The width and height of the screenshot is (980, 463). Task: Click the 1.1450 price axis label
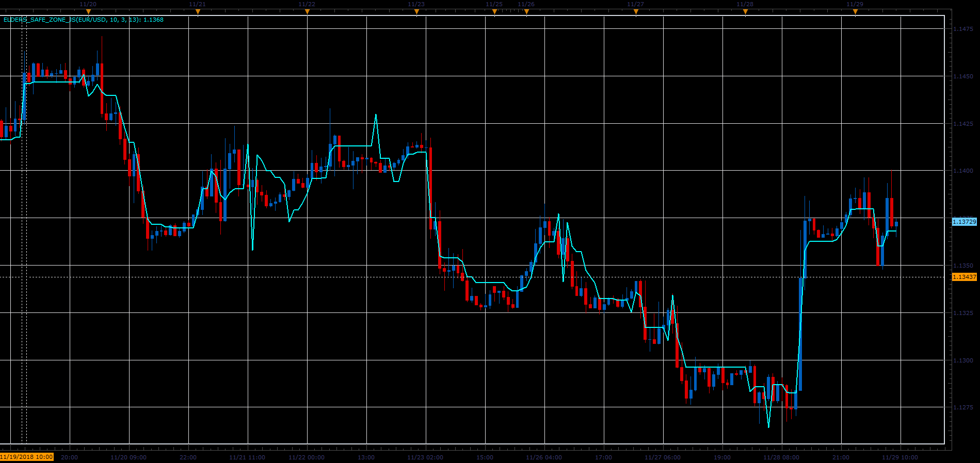point(963,76)
